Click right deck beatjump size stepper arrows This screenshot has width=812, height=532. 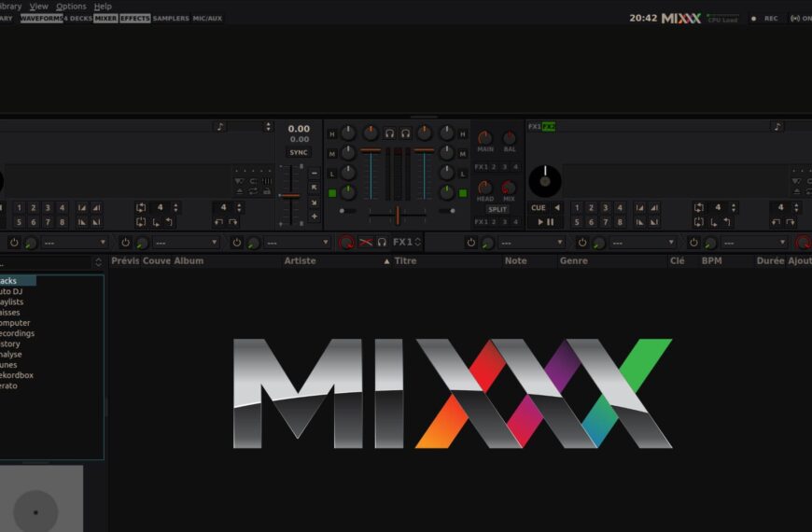[x=796, y=208]
